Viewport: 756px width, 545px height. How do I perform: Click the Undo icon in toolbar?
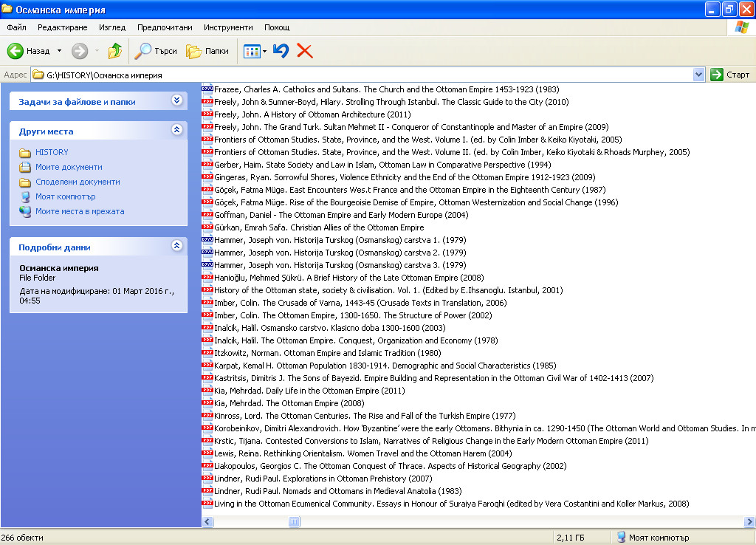tap(281, 51)
